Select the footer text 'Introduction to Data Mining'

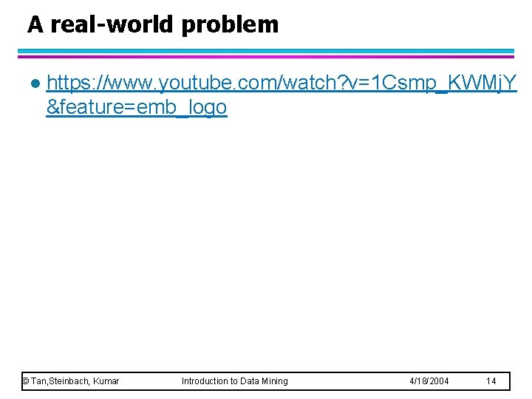235,381
